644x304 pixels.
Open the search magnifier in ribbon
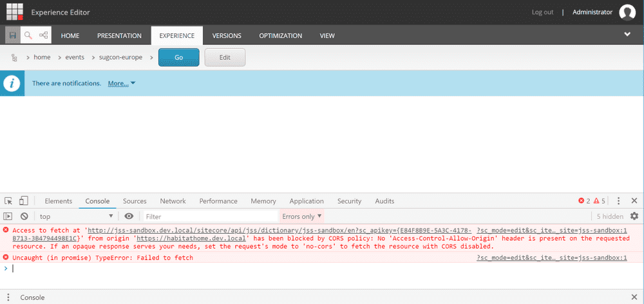(x=28, y=35)
